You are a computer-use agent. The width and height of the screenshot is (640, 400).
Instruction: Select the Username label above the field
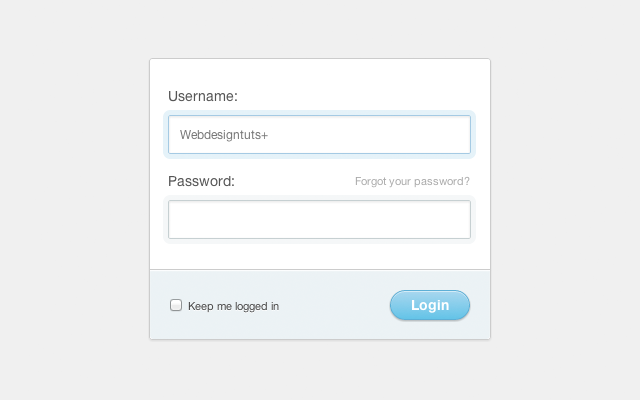(203, 96)
